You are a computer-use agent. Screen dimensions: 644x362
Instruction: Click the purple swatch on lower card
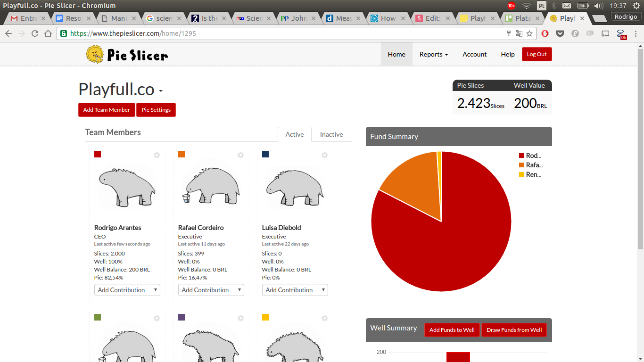click(x=182, y=317)
